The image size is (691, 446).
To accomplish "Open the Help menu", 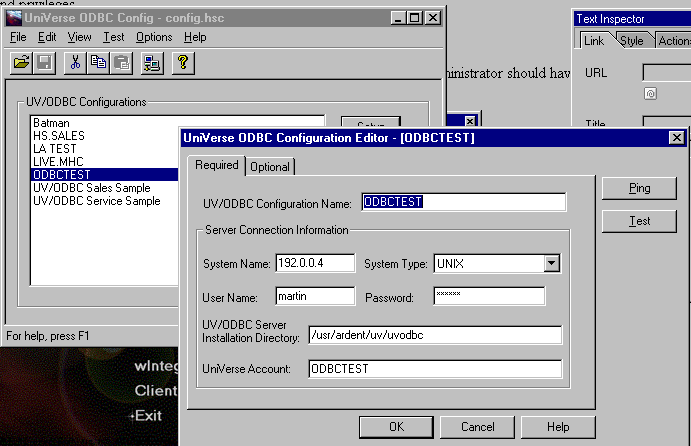I will pyautogui.click(x=195, y=37).
